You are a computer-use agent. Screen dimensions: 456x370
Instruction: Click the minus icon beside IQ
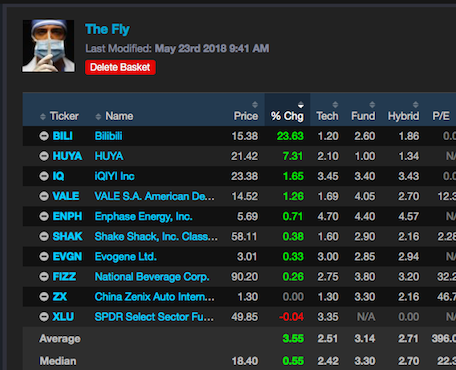(44, 176)
